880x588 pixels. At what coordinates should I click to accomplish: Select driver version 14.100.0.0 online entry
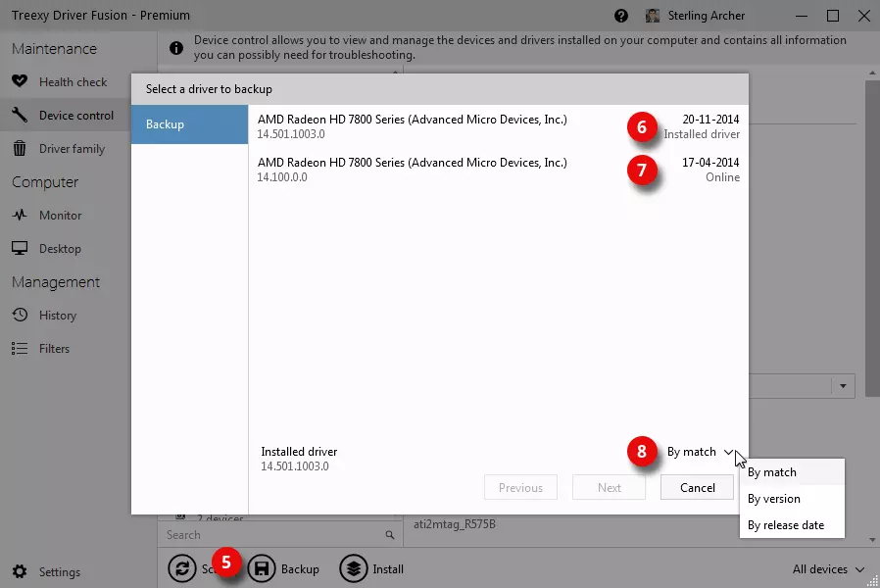coord(499,170)
